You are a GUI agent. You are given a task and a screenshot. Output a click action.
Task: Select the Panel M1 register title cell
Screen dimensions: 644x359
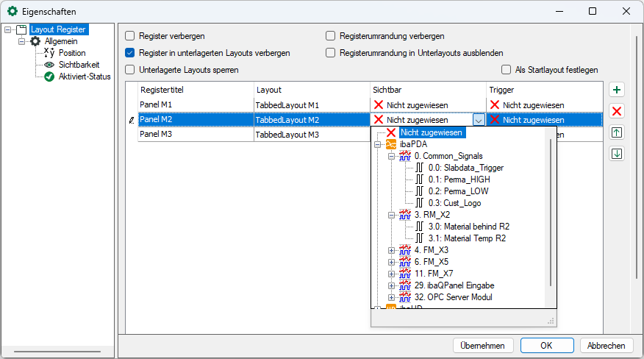pos(196,104)
